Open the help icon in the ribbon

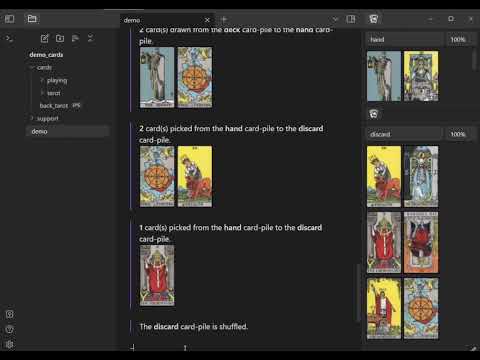pyautogui.click(x=10, y=329)
